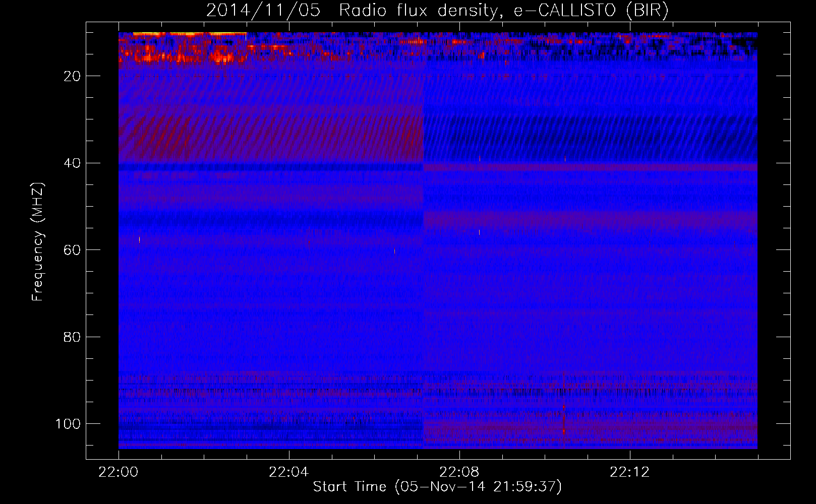Select the 'Frequency (MHZ)' y-axis label

pyautogui.click(x=38, y=241)
